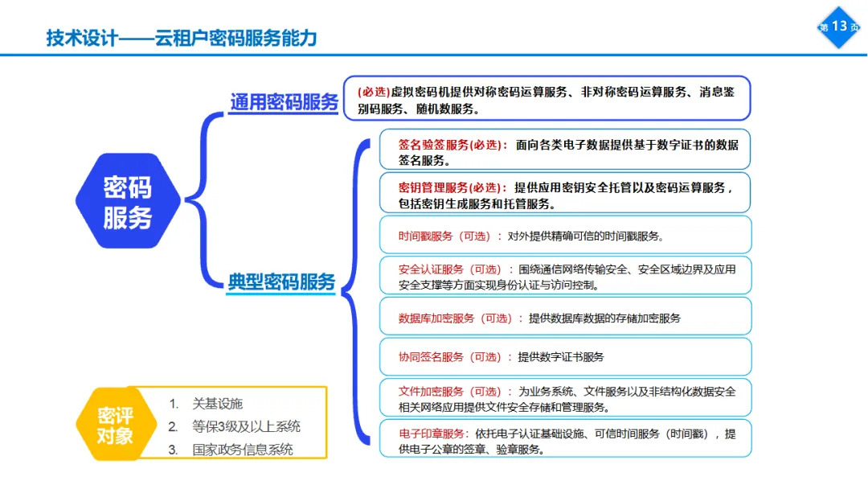Select the 安全认证服务(可选) box
Screen dimensions: 868x489
tap(565, 275)
